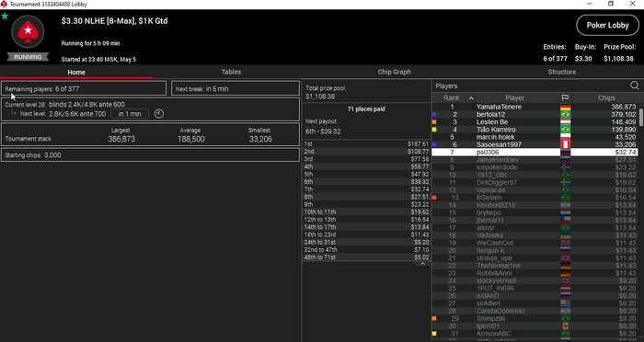Image resolution: width=644 pixels, height=342 pixels.
Task: Click the Remaining players 6 of 377 field
Action: coord(84,88)
